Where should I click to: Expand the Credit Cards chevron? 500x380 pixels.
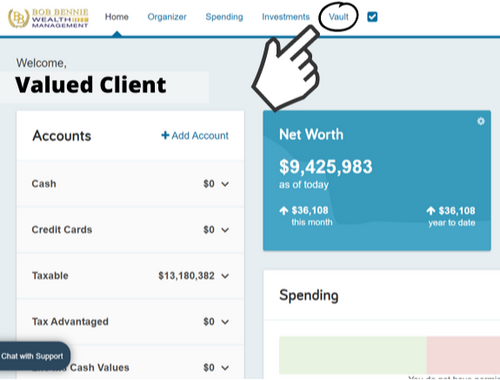point(225,230)
